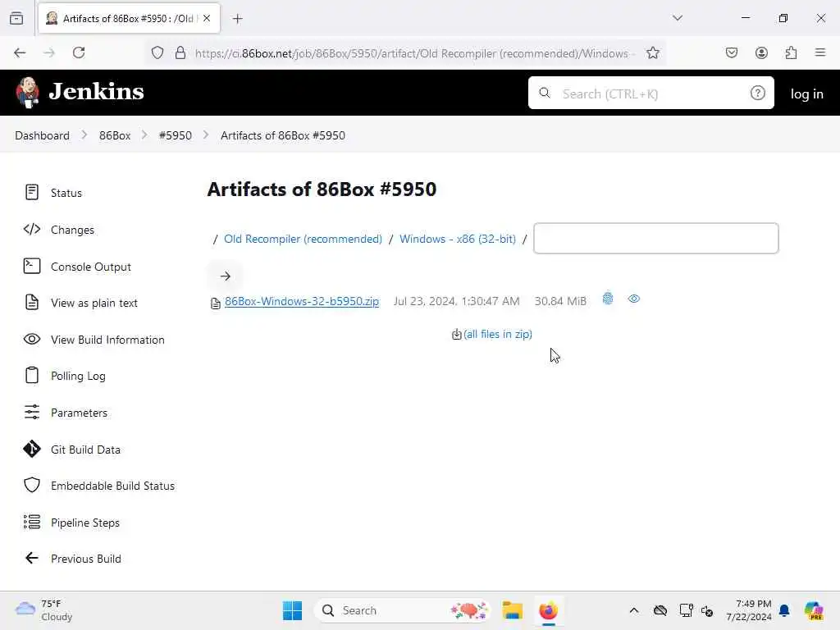Open File Explorer from taskbar
Screen dimensions: 840x630
point(512,610)
